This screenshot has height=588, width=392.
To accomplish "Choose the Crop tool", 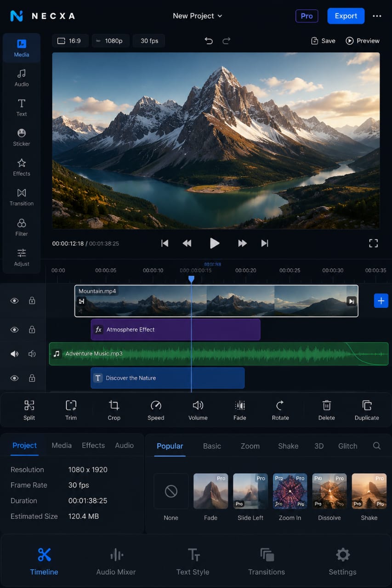I will point(114,410).
